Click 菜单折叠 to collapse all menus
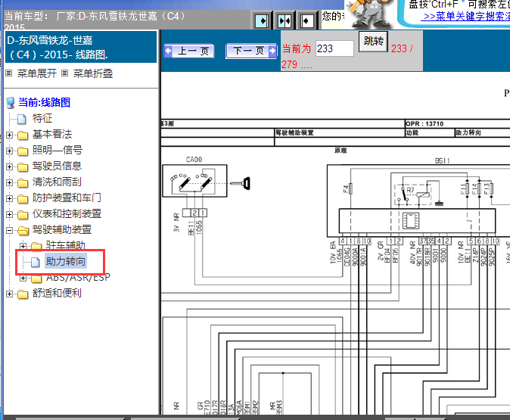Image resolution: width=510 pixels, height=420 pixels. pyautogui.click(x=93, y=73)
